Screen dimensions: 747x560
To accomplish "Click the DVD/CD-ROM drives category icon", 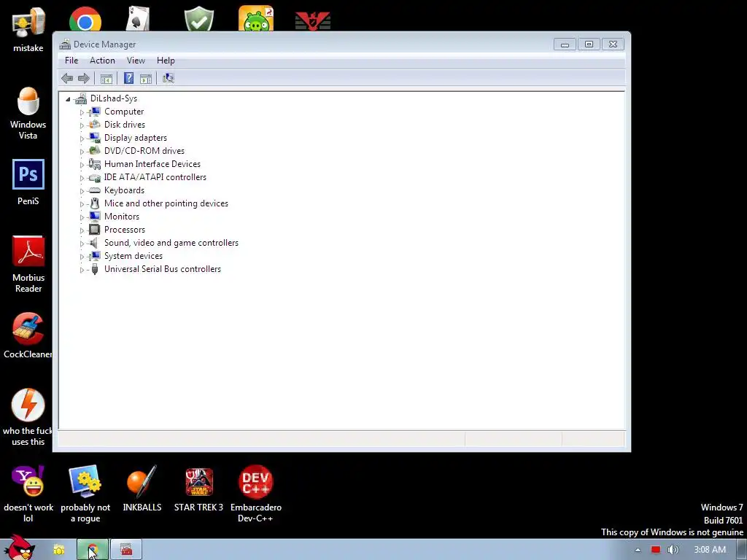I will pos(95,150).
